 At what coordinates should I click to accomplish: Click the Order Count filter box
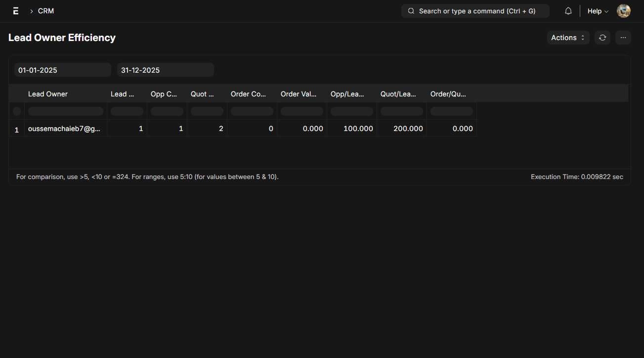(252, 111)
